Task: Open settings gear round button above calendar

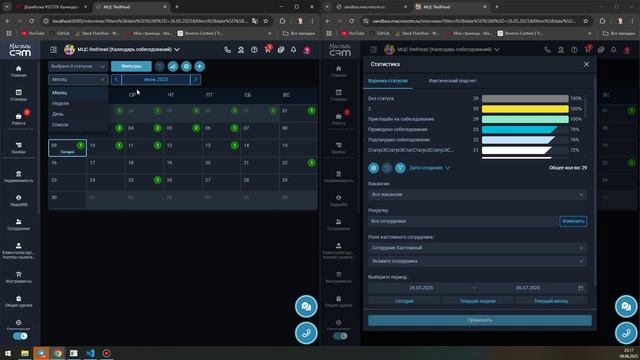Action: tap(186, 66)
